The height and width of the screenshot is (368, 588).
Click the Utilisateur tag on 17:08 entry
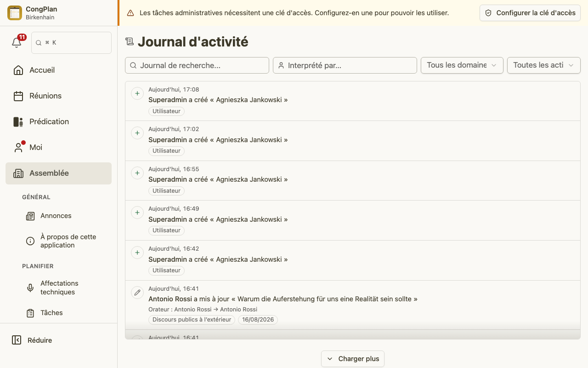166,111
